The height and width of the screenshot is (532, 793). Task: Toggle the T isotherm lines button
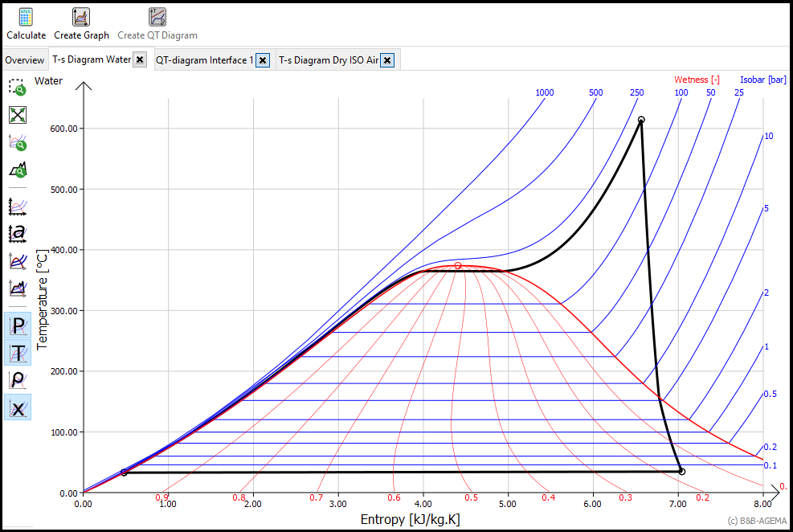click(x=18, y=352)
